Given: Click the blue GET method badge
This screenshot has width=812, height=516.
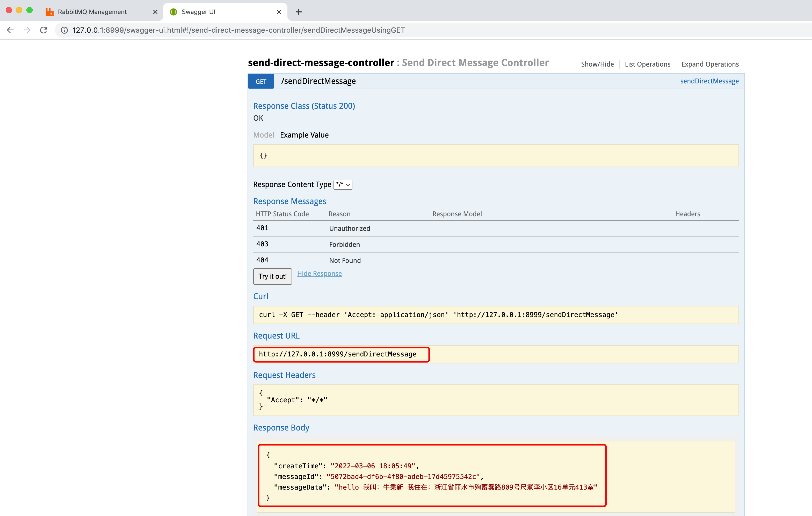Looking at the screenshot, I should click(x=261, y=81).
